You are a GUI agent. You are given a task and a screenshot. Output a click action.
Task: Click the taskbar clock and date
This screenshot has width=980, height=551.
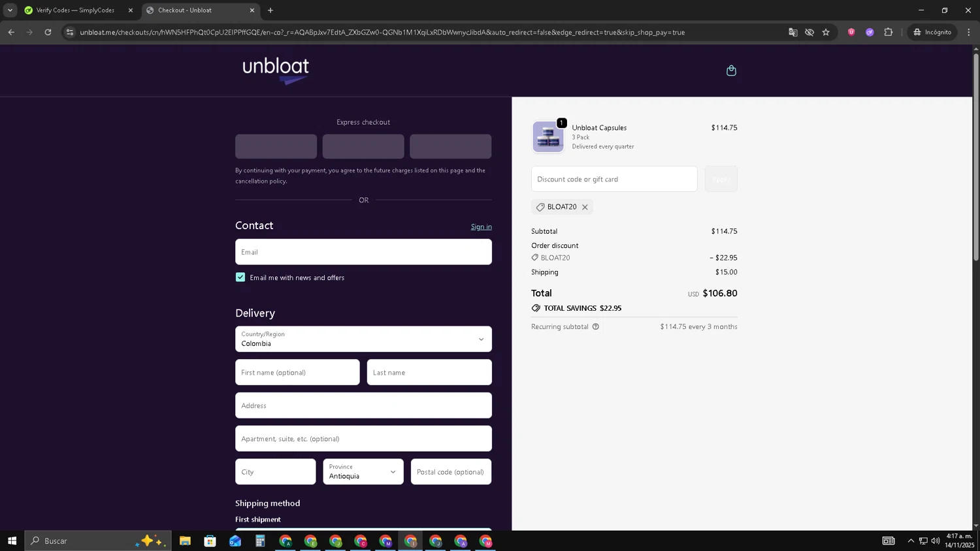960,541
